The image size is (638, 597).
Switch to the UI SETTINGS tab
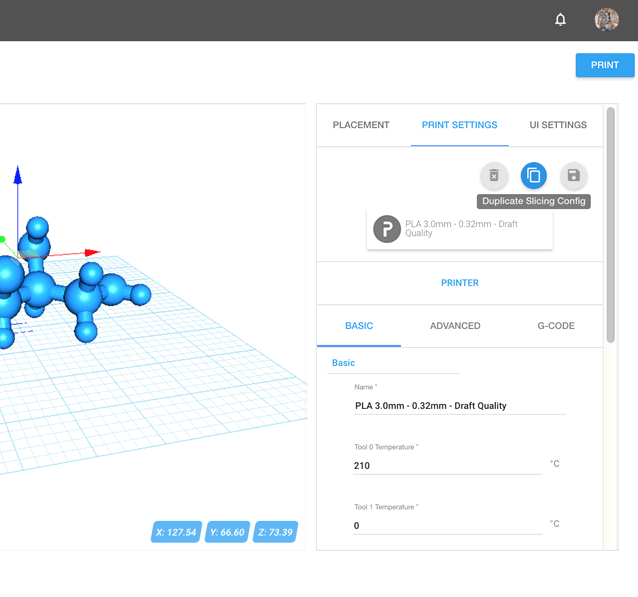[558, 125]
